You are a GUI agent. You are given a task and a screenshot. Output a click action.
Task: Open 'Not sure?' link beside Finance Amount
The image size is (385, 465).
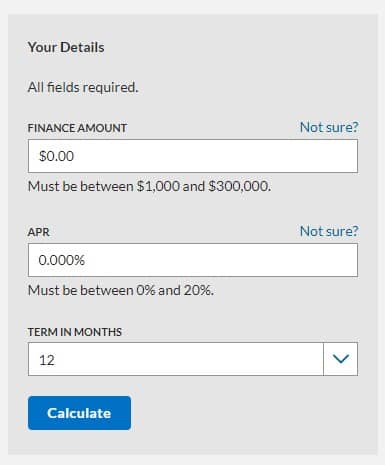(329, 127)
